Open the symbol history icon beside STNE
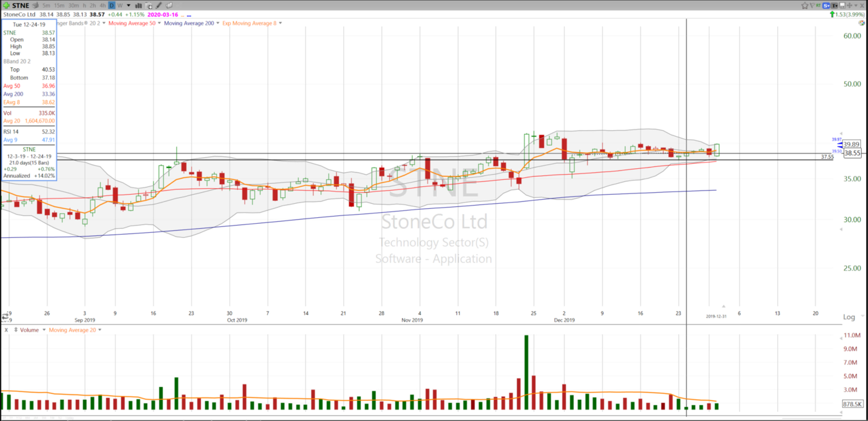 coord(35,5)
